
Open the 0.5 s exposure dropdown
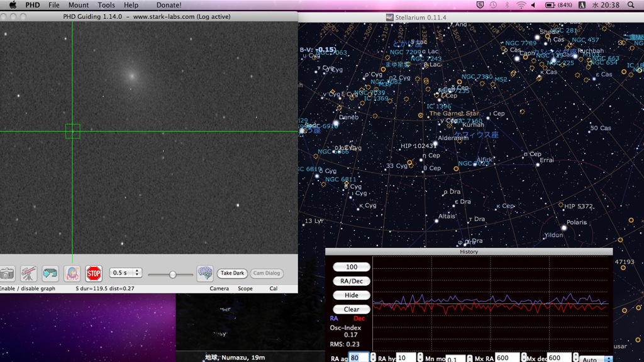pos(126,273)
